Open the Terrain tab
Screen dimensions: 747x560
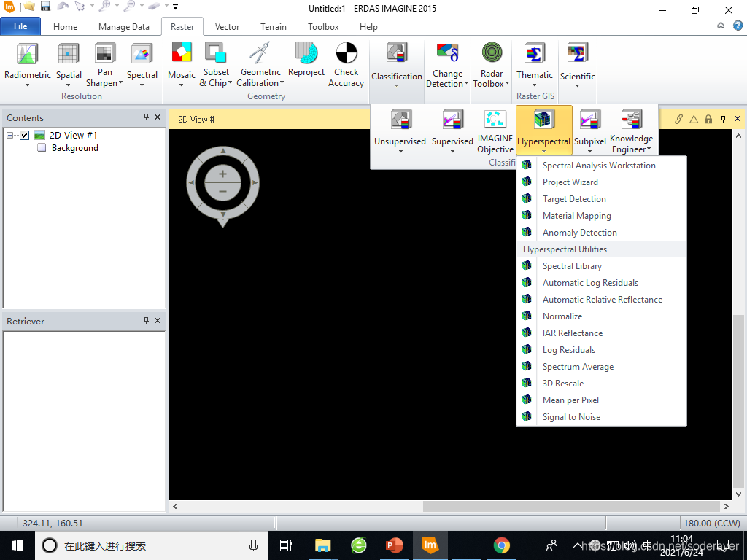click(x=274, y=27)
